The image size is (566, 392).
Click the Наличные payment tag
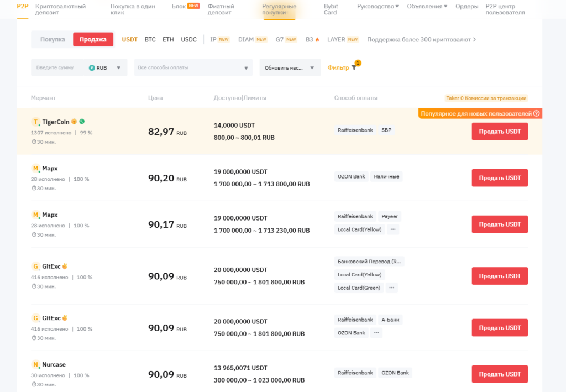(386, 176)
